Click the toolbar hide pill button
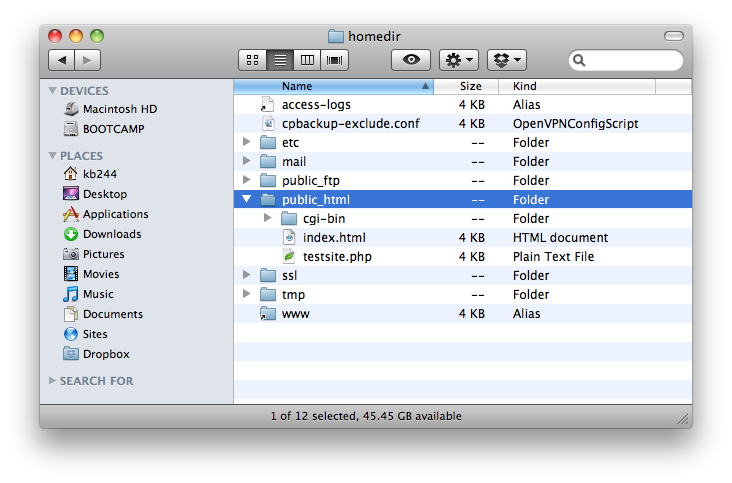 [674, 36]
